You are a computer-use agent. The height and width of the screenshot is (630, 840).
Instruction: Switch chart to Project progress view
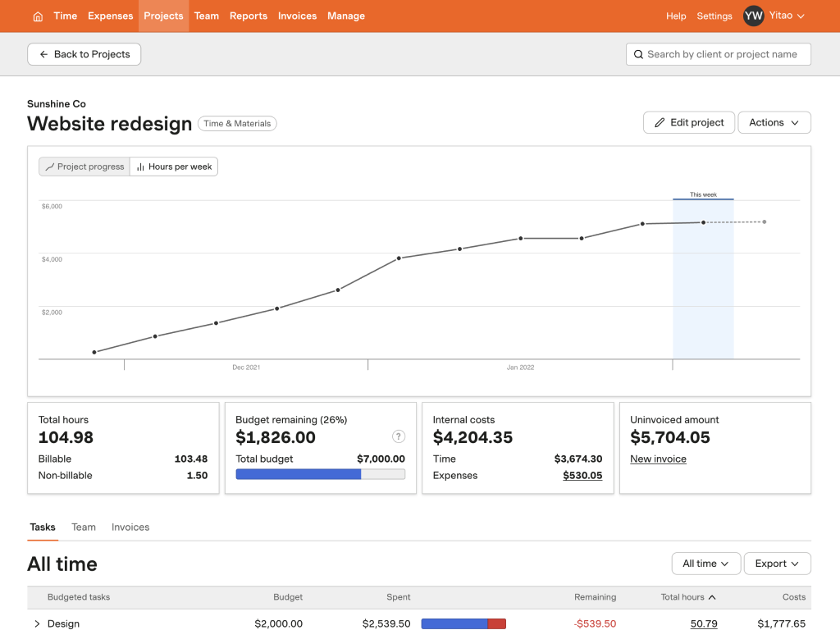point(84,167)
